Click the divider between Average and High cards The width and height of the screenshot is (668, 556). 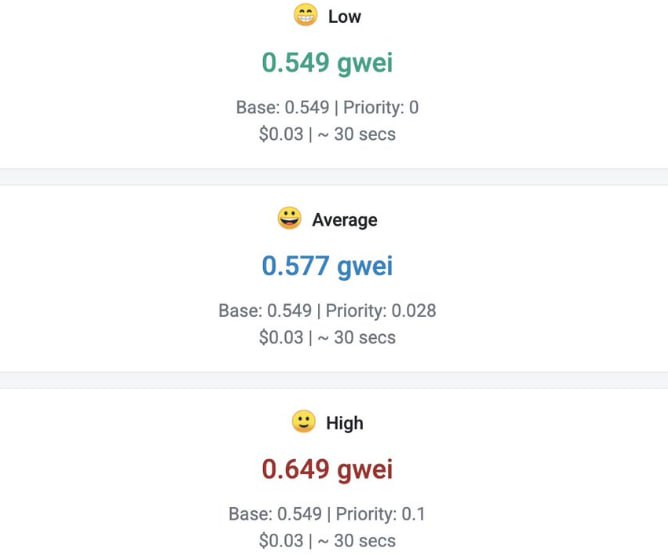[334, 380]
